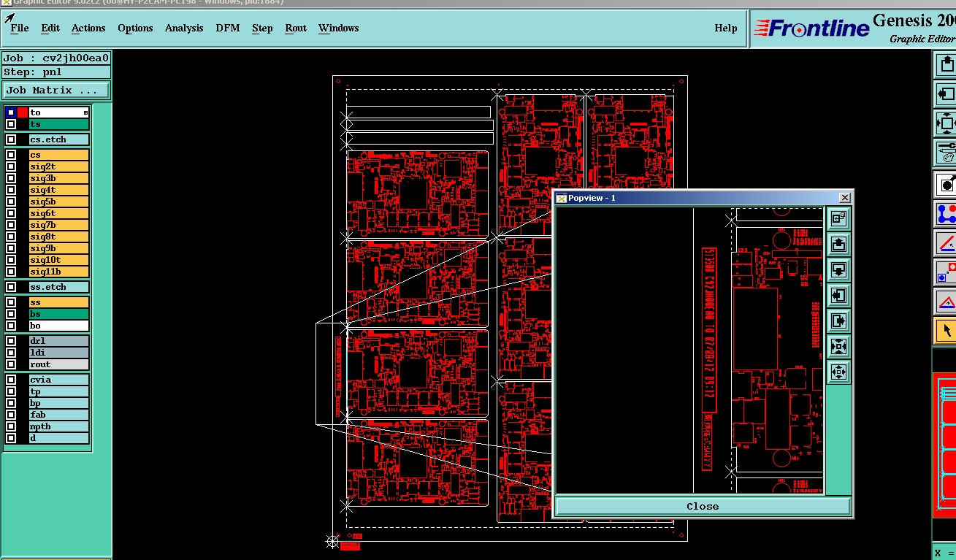Select layer name cvia
Screen dimensions: 956x560
(59, 380)
